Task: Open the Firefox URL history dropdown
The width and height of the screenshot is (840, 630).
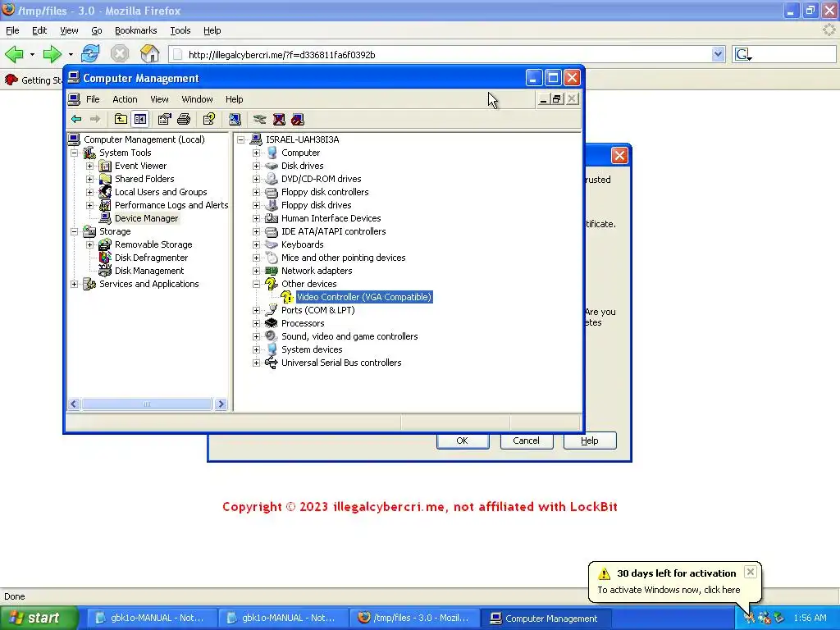Action: point(718,54)
